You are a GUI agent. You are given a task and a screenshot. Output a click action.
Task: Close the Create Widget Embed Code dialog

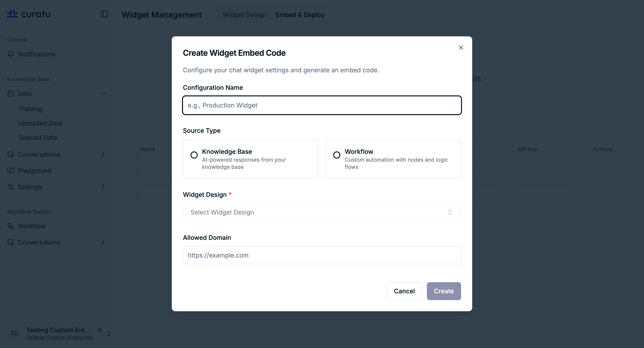[461, 47]
